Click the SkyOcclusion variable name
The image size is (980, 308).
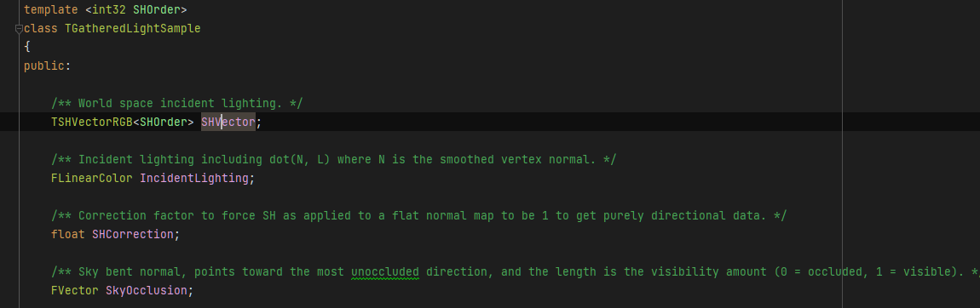coord(147,290)
